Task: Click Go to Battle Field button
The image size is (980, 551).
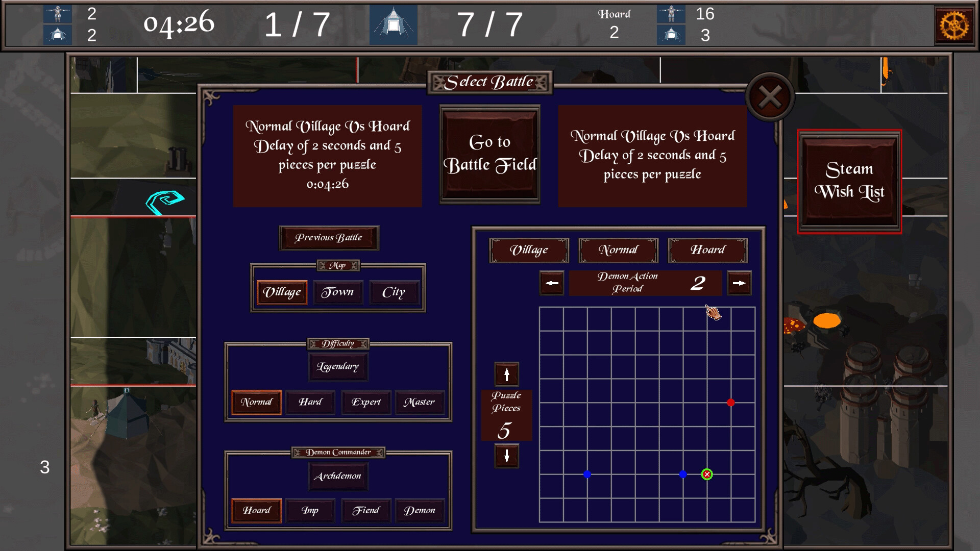Action: pyautogui.click(x=490, y=154)
